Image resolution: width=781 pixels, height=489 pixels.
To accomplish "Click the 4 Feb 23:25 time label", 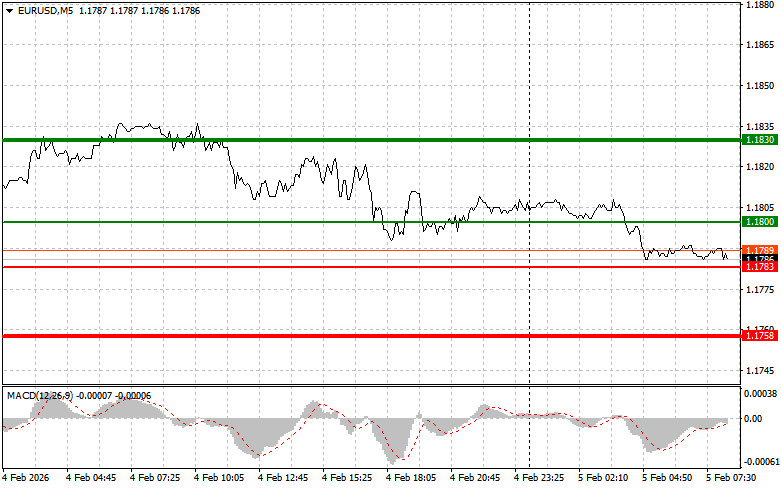I will click(545, 478).
